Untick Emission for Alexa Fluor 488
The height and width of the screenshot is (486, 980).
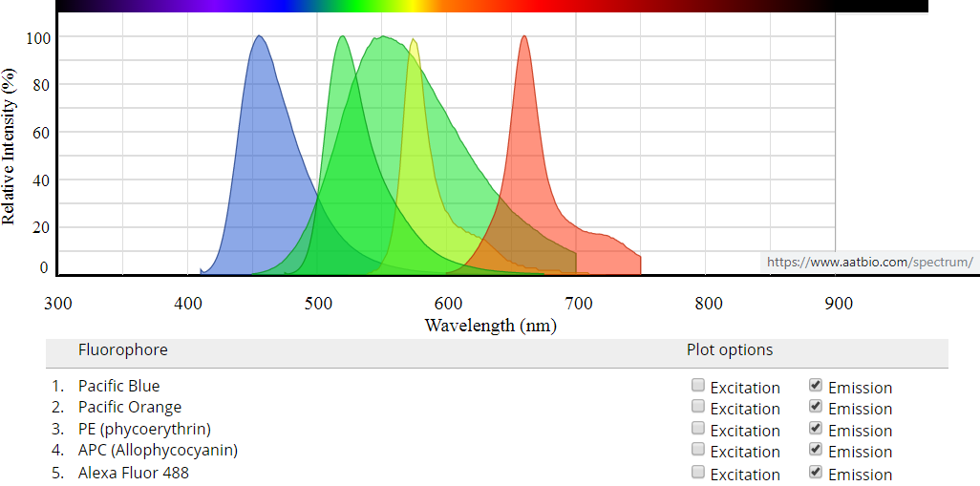816,473
